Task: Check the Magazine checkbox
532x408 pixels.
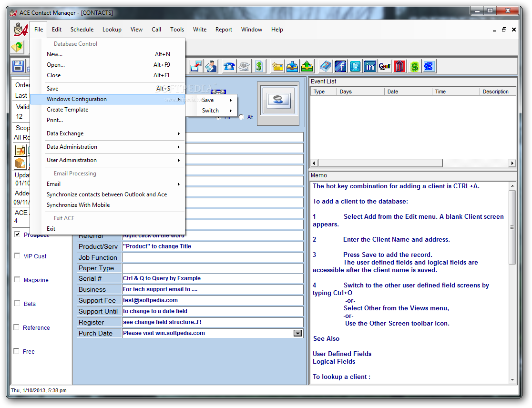Action: point(17,279)
